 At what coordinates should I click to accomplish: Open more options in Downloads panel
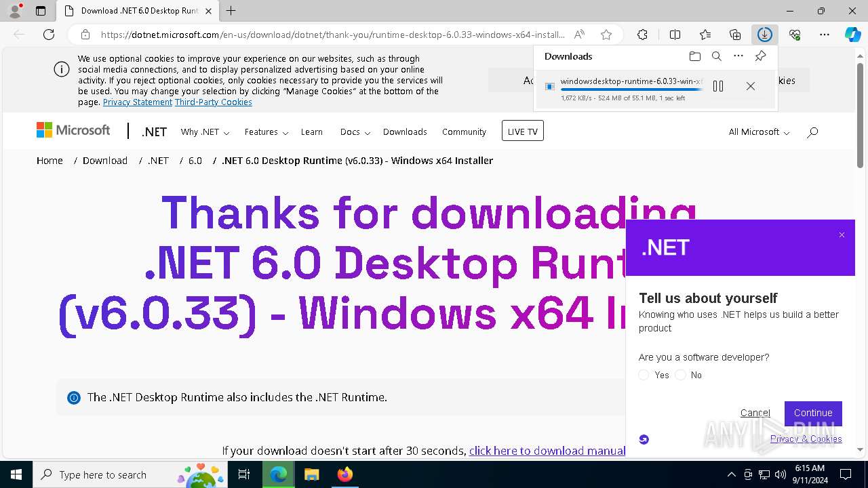[738, 56]
